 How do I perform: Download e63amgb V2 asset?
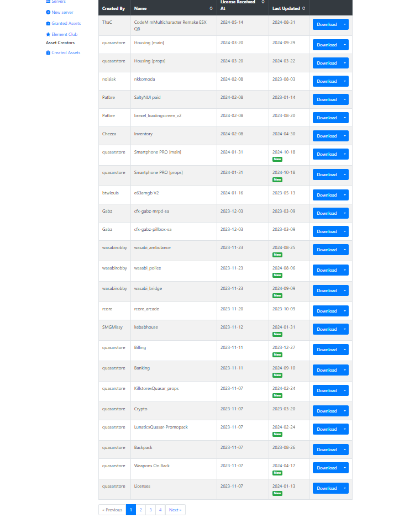pos(327,195)
